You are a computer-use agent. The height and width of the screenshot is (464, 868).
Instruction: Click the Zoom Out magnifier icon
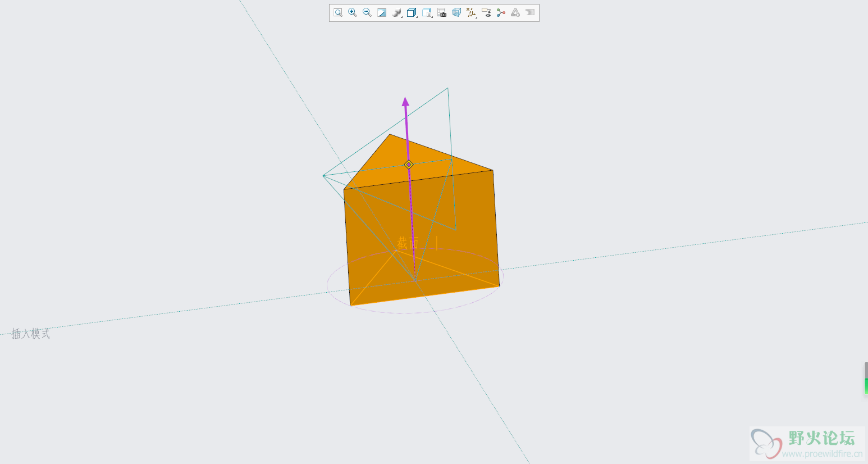367,12
